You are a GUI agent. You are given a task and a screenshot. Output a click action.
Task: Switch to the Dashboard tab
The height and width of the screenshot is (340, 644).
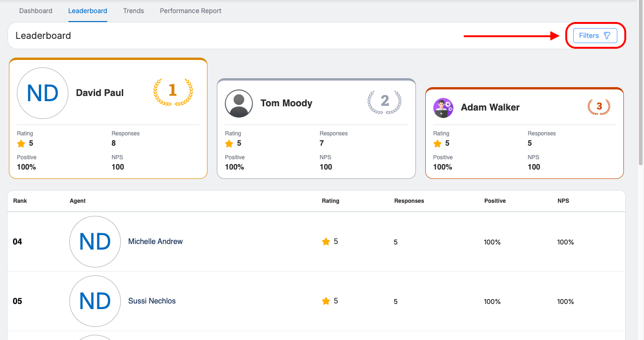[x=36, y=11]
